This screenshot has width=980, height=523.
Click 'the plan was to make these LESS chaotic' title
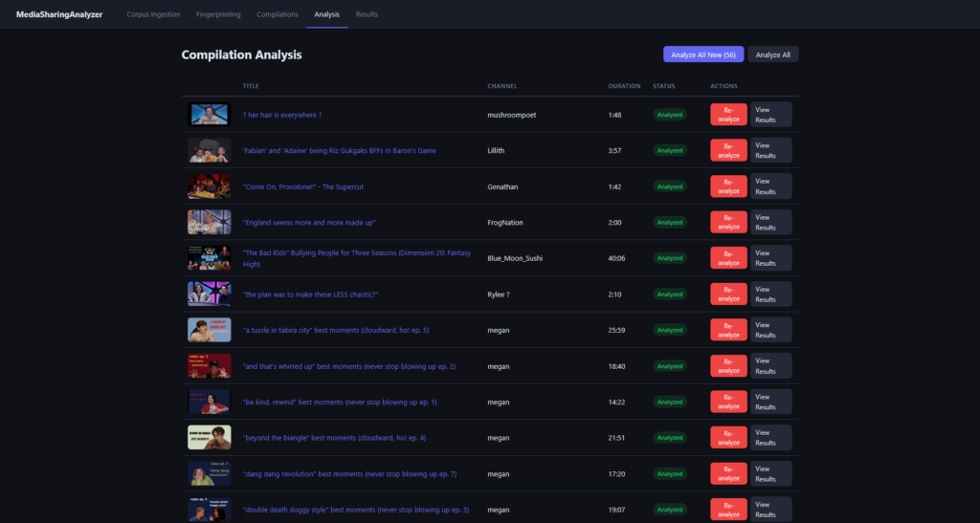point(310,294)
